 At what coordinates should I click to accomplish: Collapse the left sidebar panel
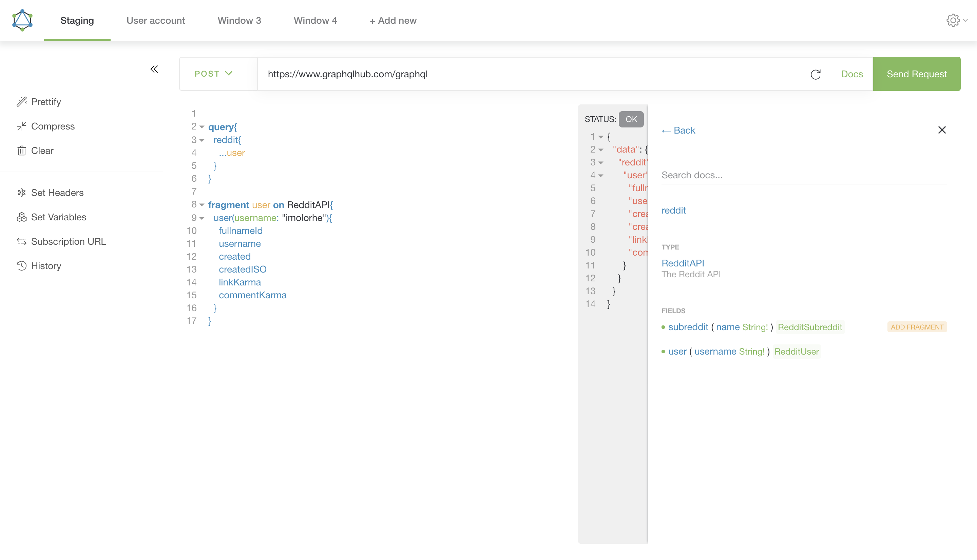(154, 69)
